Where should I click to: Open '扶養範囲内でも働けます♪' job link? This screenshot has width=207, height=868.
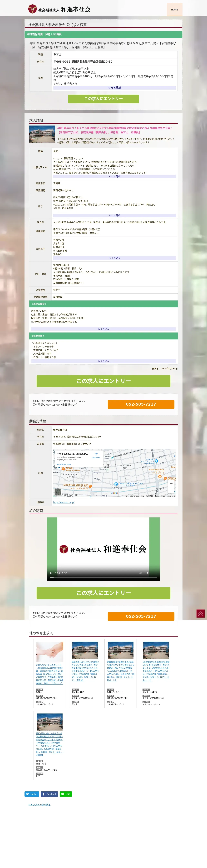click(121, 671)
